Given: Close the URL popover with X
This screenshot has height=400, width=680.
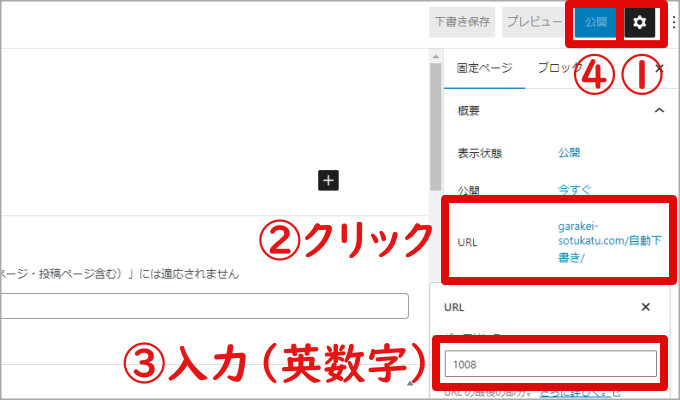Looking at the screenshot, I should pos(645,307).
